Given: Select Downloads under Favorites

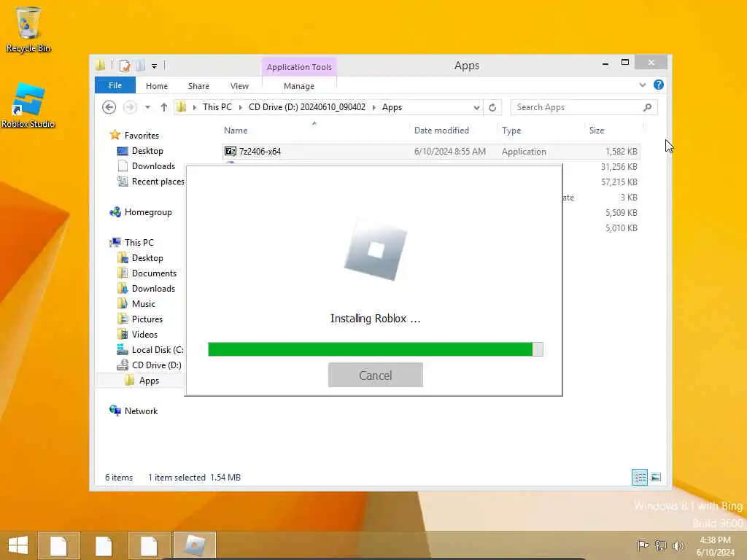Looking at the screenshot, I should [153, 166].
